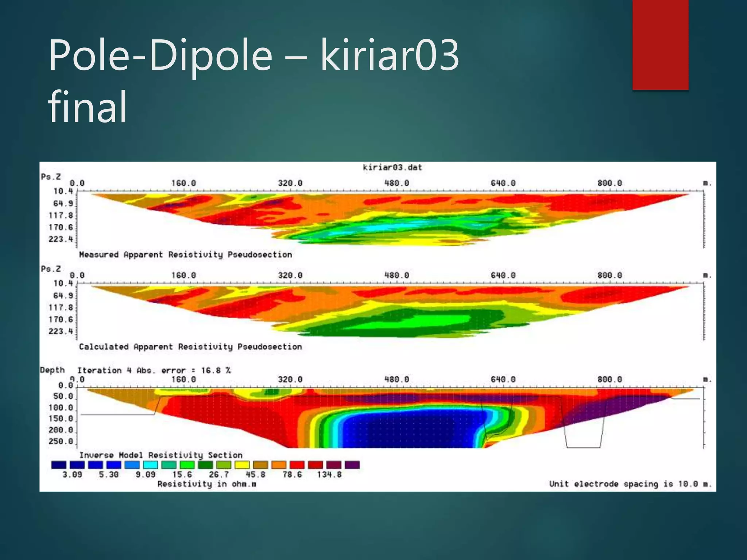
Task: Click '223.4' tick of Measured pseudosection
Action: coord(61,240)
